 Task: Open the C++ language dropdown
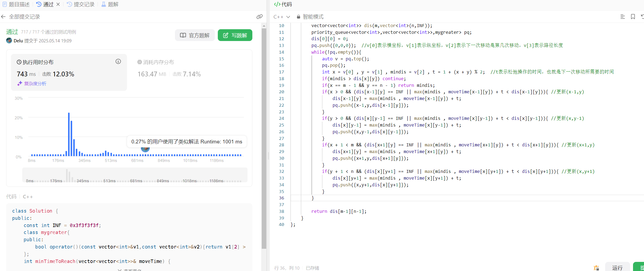pos(282,17)
